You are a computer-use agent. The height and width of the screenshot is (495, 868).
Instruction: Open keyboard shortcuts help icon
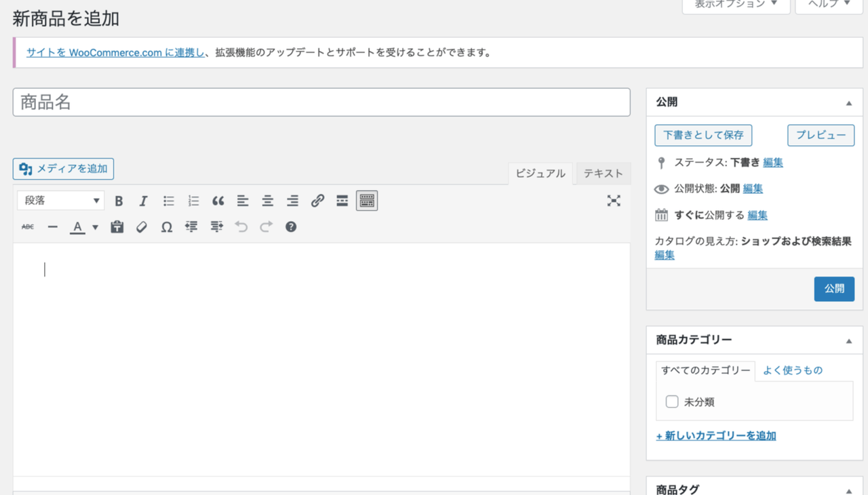291,227
